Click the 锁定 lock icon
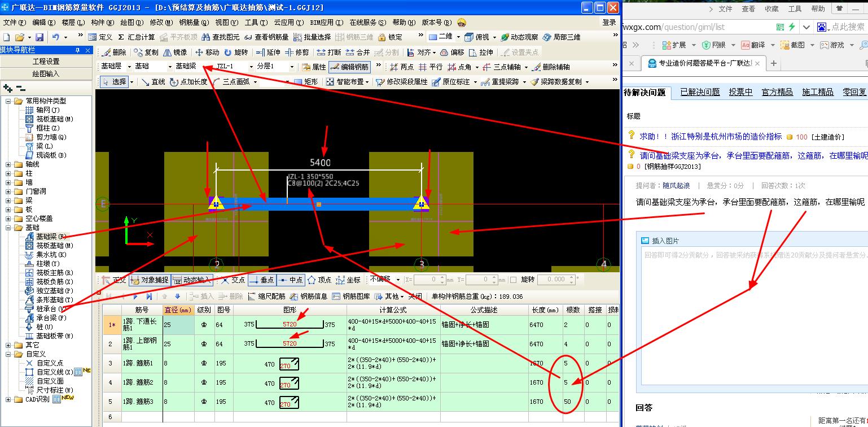The width and height of the screenshot is (868, 427). tap(391, 37)
